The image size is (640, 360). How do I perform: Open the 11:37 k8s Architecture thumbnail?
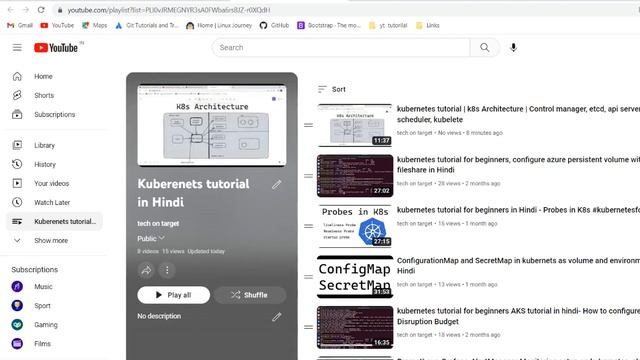click(x=355, y=125)
